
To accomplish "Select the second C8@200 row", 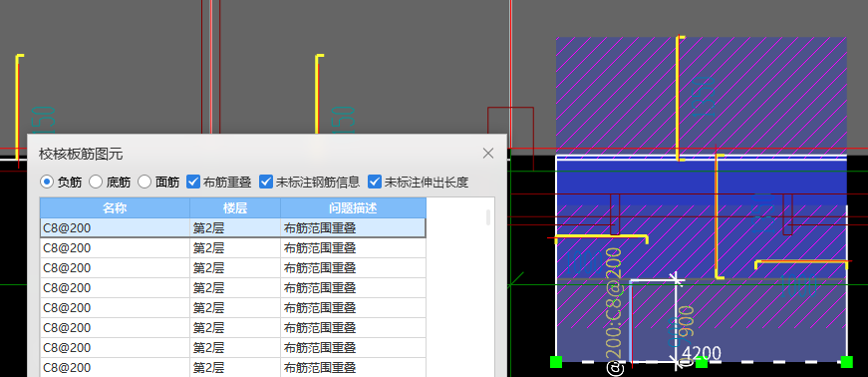I will 233,247.
